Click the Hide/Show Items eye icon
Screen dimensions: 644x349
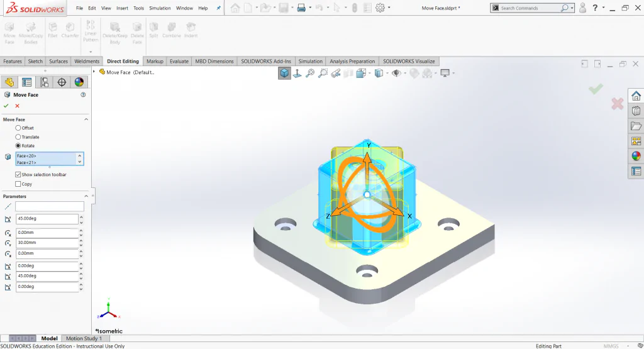point(396,73)
